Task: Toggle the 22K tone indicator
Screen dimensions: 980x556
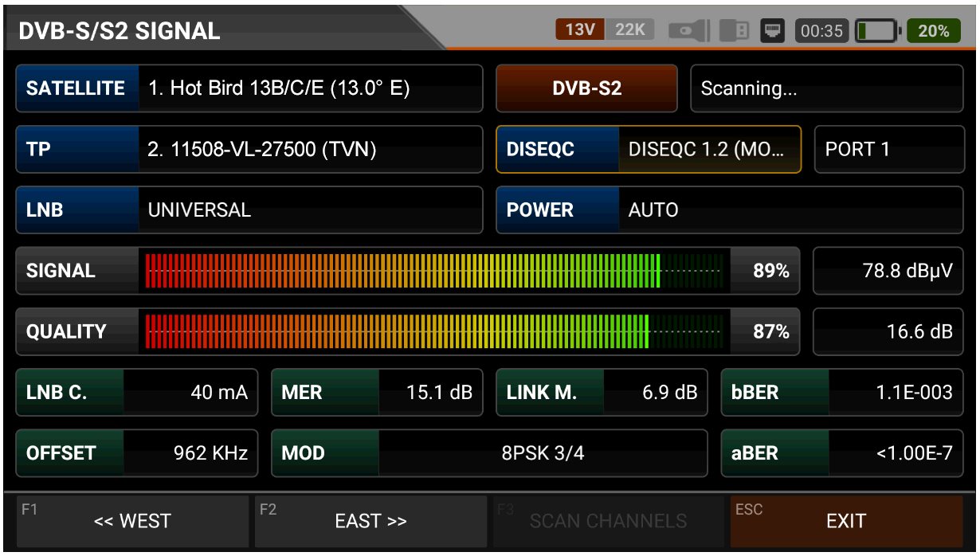Action: click(x=629, y=30)
